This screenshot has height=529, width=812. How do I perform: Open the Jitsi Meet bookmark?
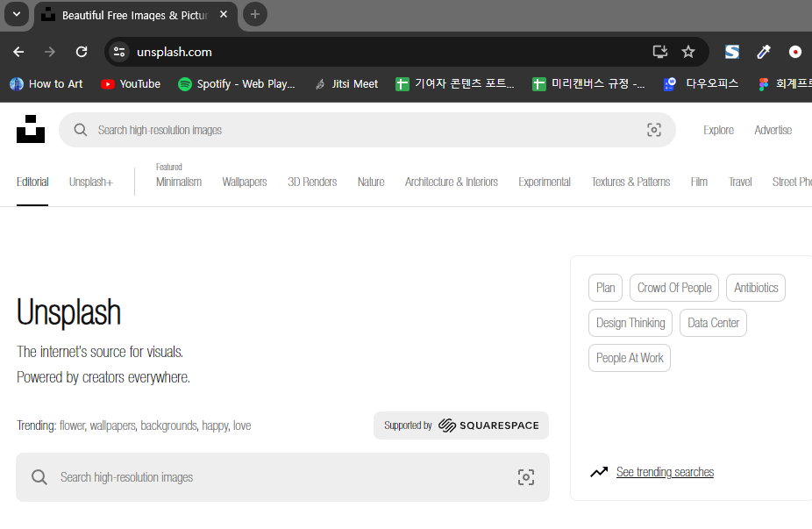(346, 84)
